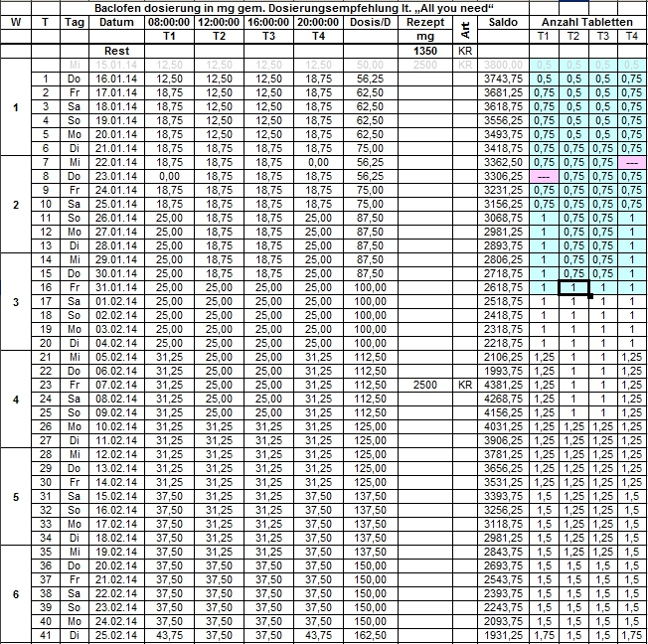Click the Rest label cell

pos(116,50)
